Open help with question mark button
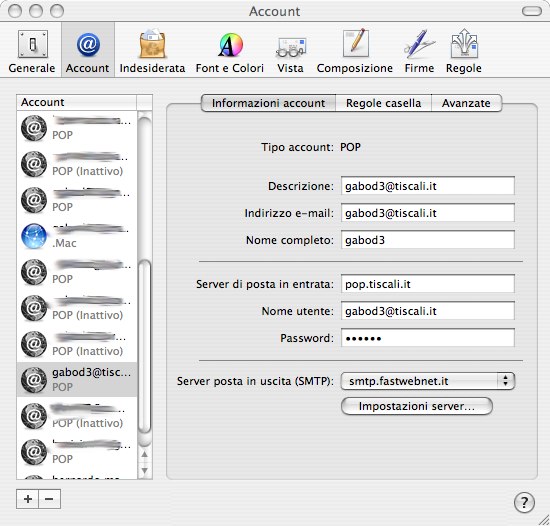This screenshot has height=526, width=550. pos(524,503)
